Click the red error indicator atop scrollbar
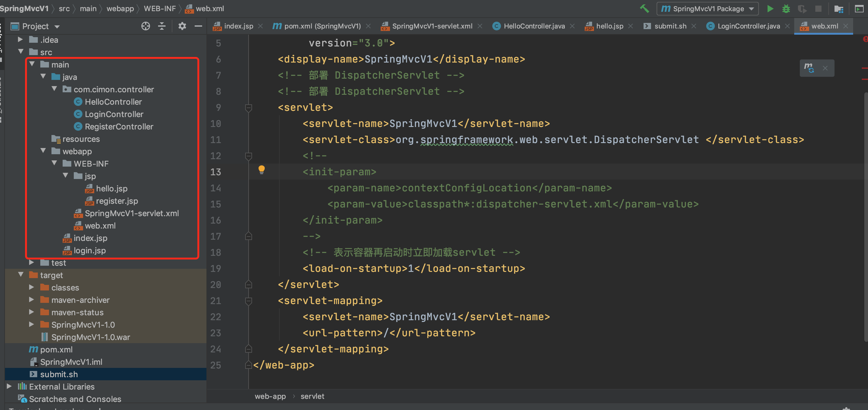 tap(865, 39)
